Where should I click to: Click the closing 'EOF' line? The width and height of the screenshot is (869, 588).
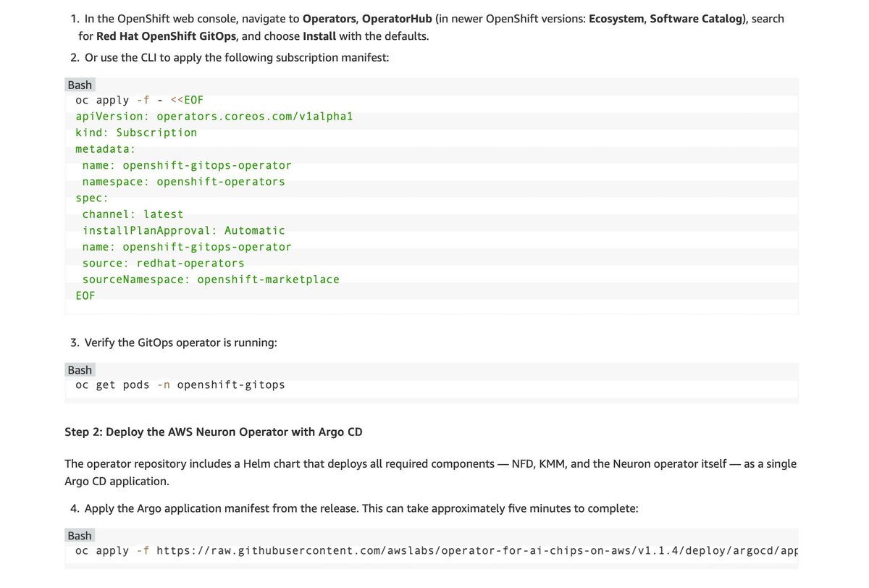coord(85,295)
